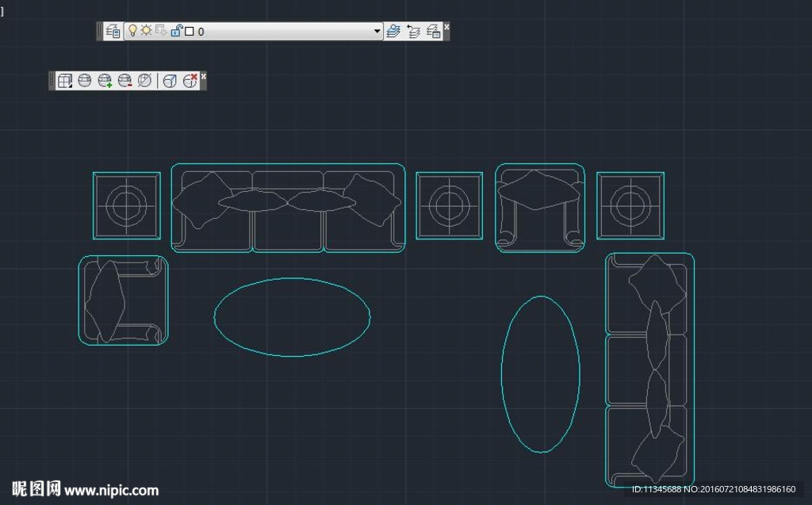Click the layer 0 color swatch
Image resolution: width=812 pixels, height=505 pixels.
tap(190, 32)
